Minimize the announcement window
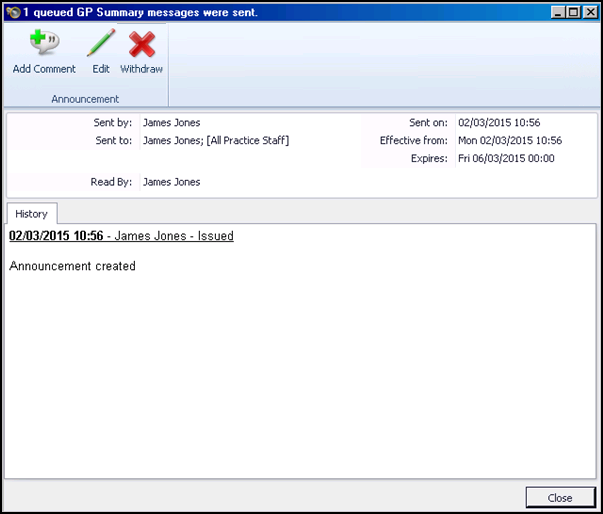 point(553,11)
